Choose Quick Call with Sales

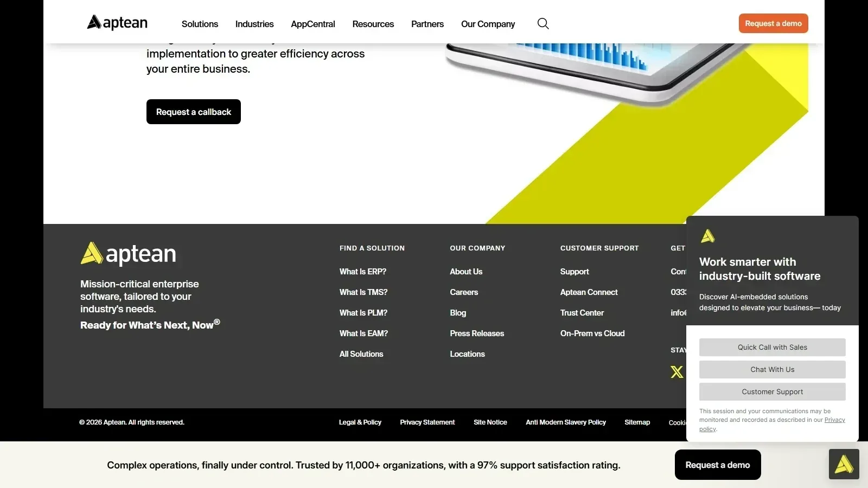[x=773, y=347]
